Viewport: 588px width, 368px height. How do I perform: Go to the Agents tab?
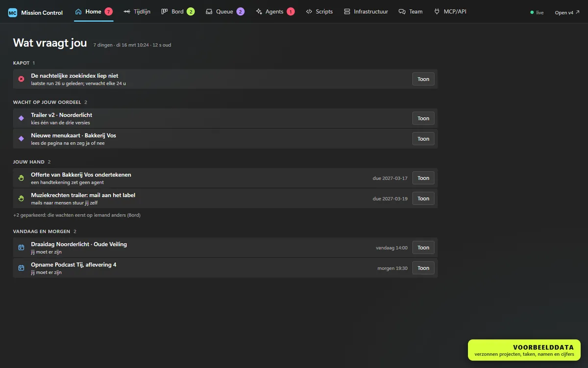pos(275,11)
